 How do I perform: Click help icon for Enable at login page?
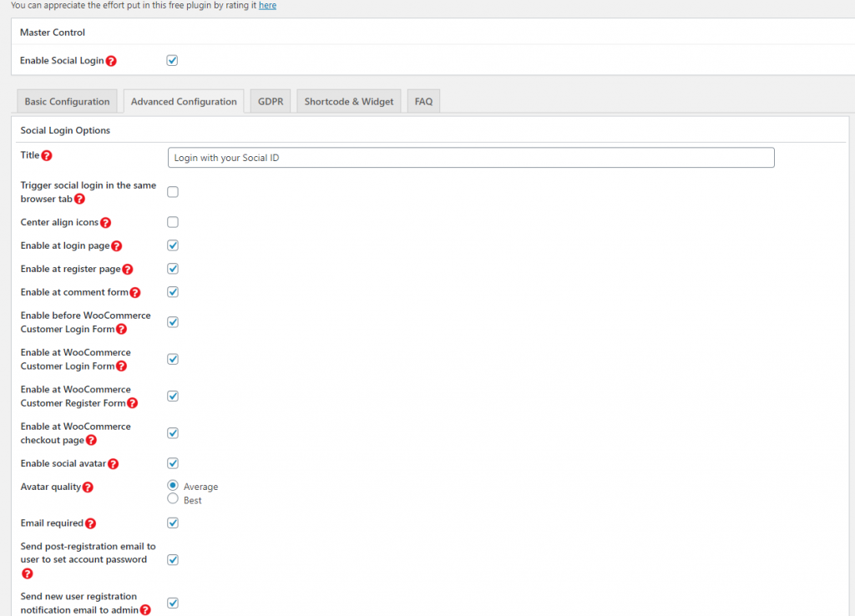[117, 246]
